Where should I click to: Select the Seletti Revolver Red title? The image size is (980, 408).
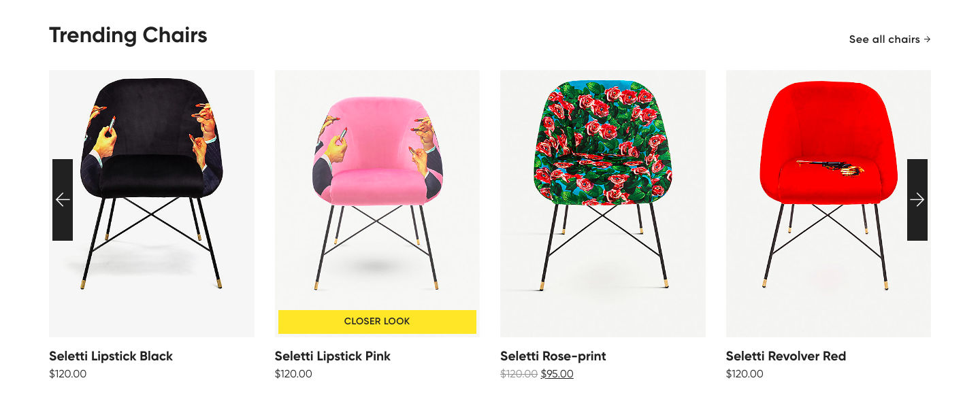click(786, 356)
